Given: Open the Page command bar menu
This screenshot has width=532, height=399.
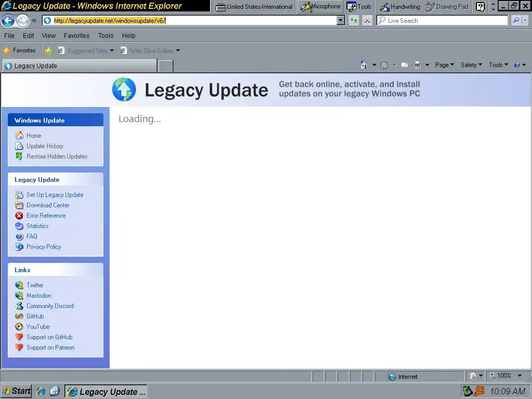Looking at the screenshot, I should coord(445,65).
